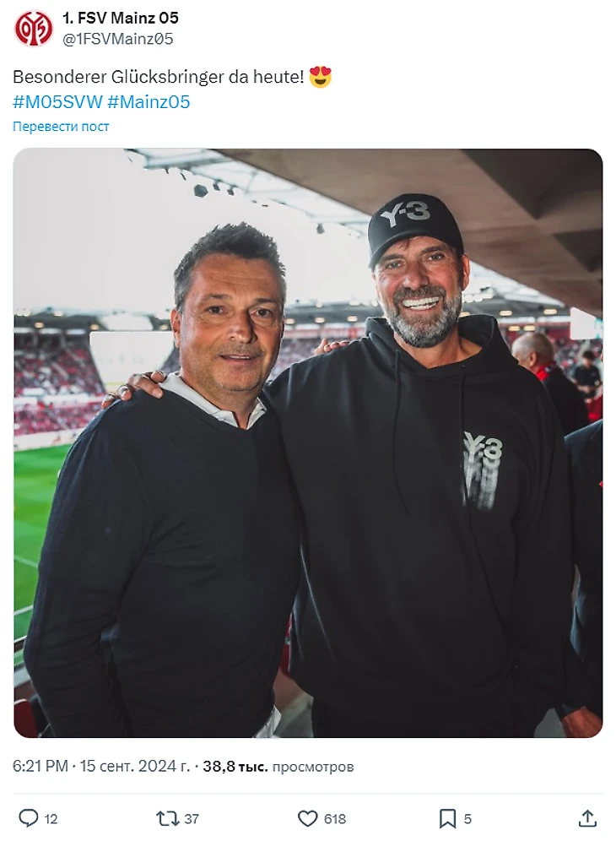Click the tweet text 'Besonderer Glücksbringer da heute!'
This screenshot has height=841, width=616.
[157, 78]
